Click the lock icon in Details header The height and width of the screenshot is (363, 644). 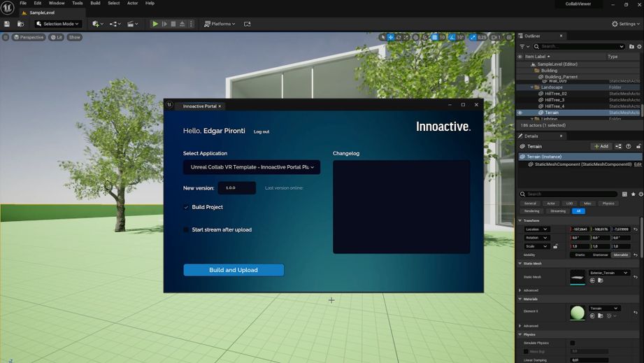(x=638, y=146)
